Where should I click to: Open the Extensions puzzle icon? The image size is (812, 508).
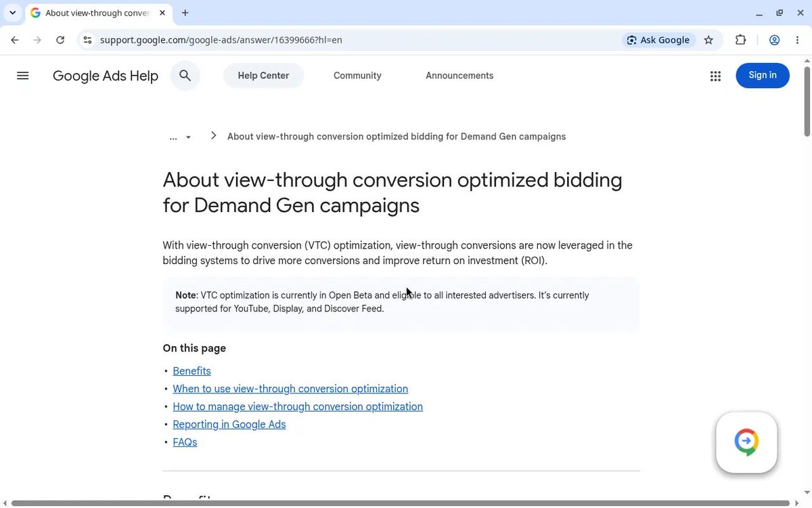click(x=740, y=40)
